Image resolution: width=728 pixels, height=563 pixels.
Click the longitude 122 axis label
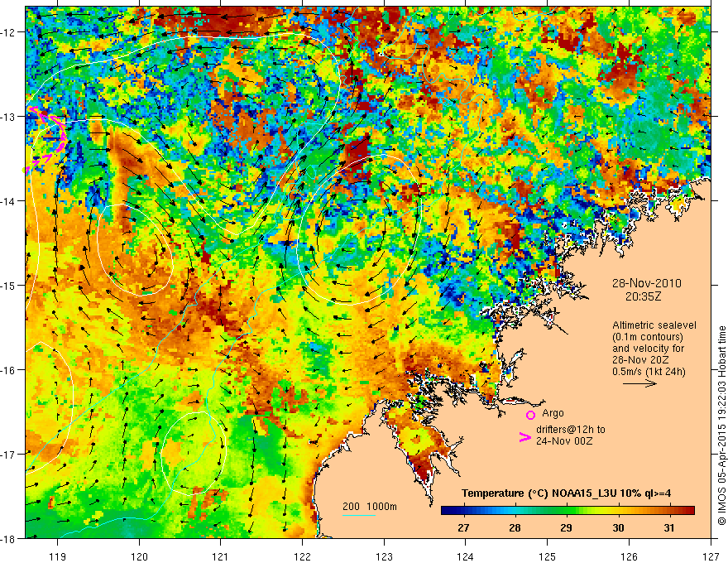tap(302, 556)
